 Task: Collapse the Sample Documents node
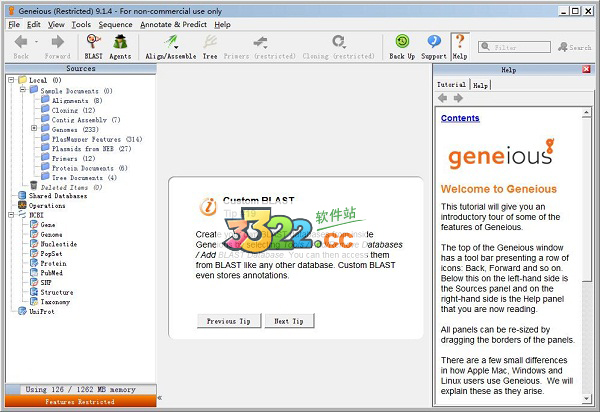[23, 90]
